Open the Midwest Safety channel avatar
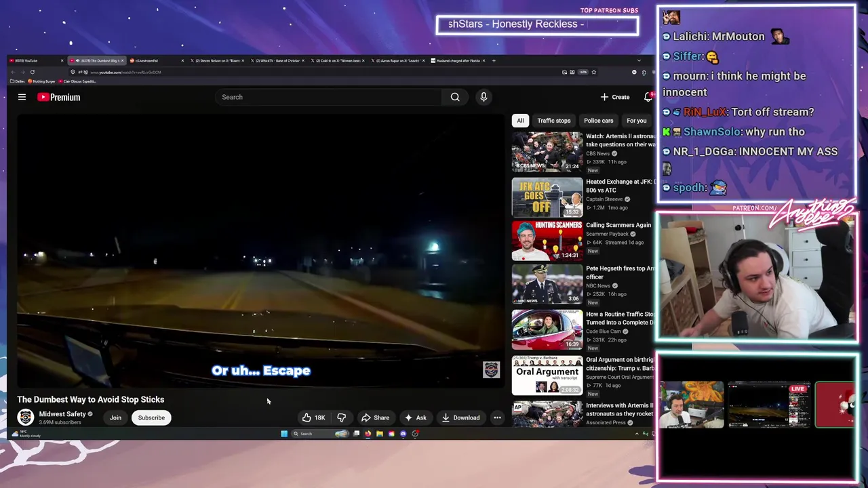The width and height of the screenshot is (868, 488). [x=26, y=417]
